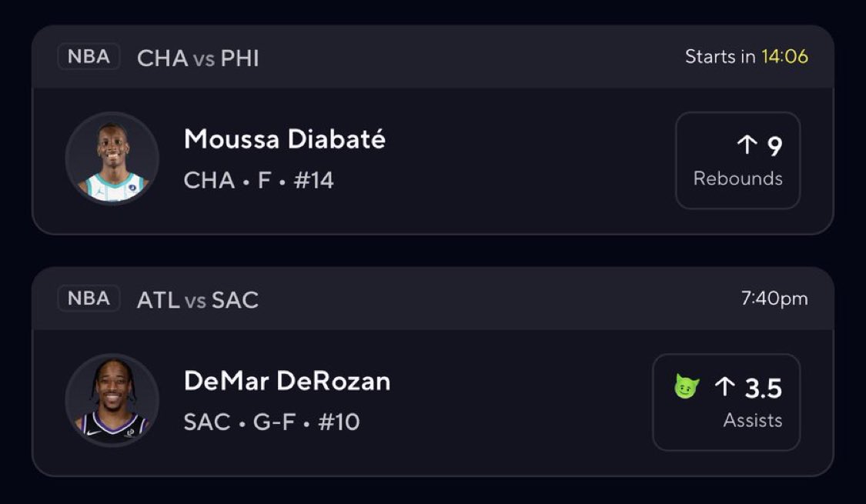Screen dimensions: 866x504
Task: Select the 9 Rebounds pick box
Action: coord(737,160)
